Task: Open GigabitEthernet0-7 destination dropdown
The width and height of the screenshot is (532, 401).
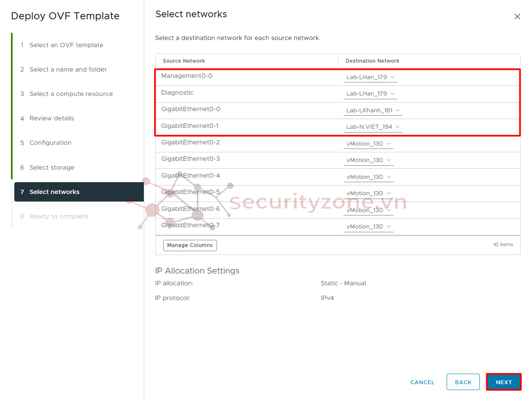Action: [368, 226]
